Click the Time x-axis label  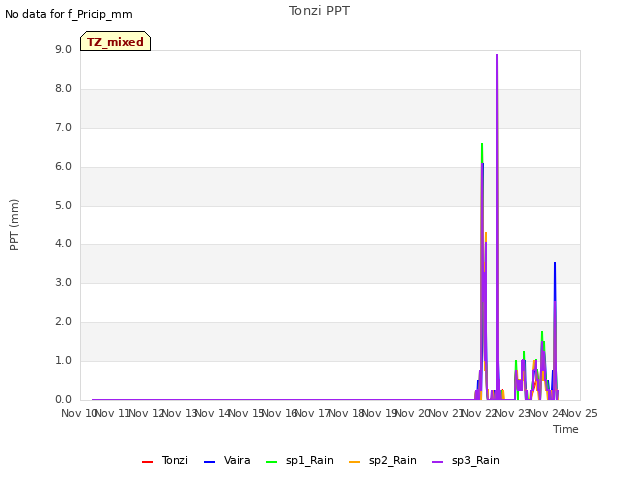(566, 429)
